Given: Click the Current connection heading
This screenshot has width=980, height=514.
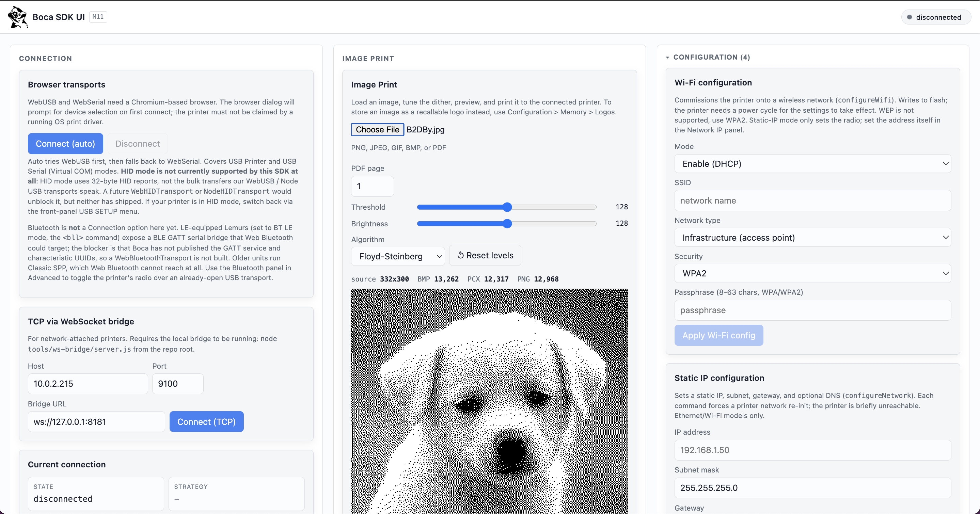Looking at the screenshot, I should (x=67, y=464).
